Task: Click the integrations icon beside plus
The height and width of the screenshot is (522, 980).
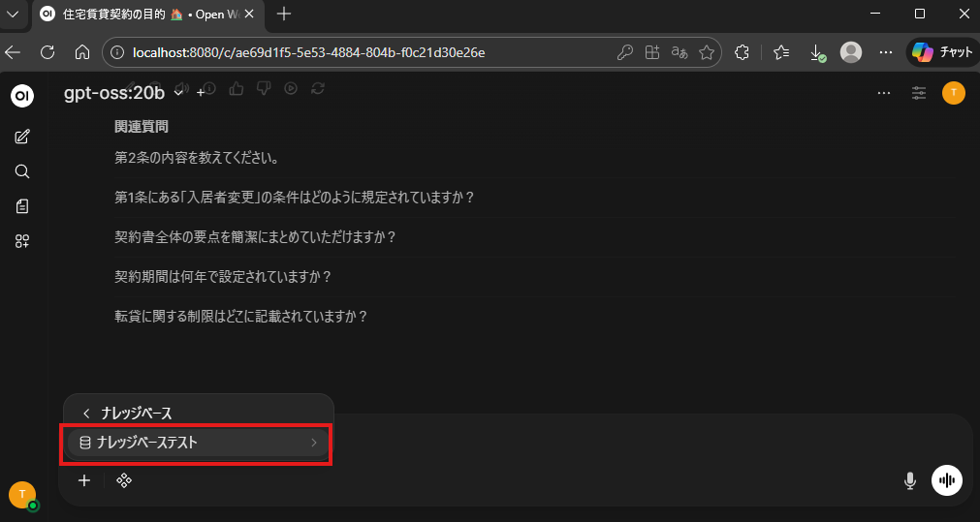Action: click(x=124, y=480)
